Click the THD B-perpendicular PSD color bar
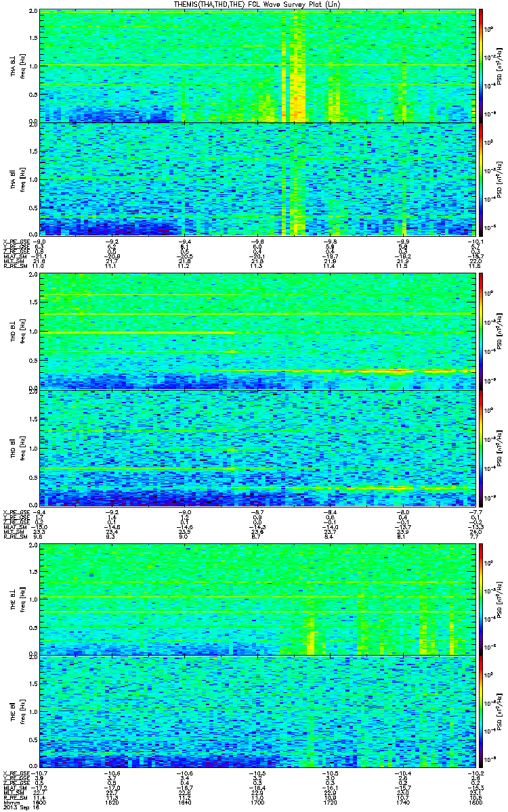 [481, 332]
